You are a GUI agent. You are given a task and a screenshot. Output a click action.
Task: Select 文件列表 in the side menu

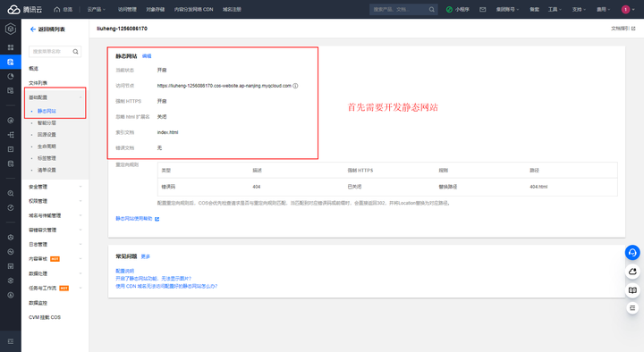[38, 83]
